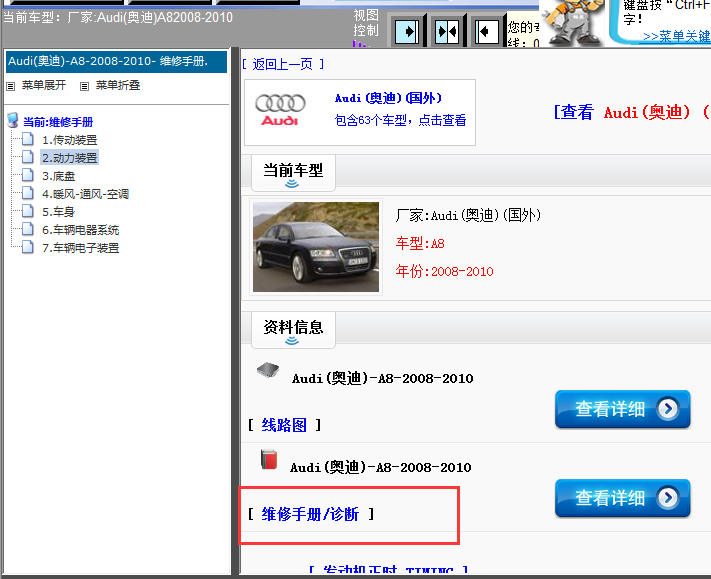Click the page icon beside 6.车辆电器系统

(28, 229)
